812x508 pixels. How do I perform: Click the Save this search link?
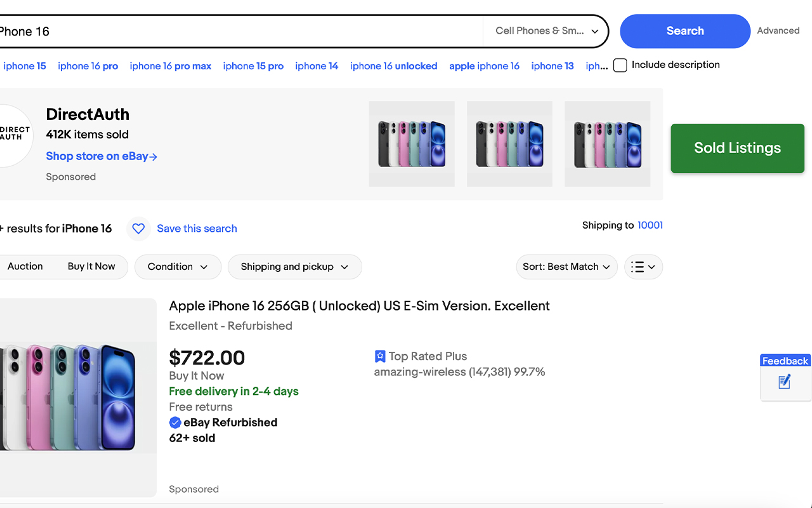tap(197, 229)
